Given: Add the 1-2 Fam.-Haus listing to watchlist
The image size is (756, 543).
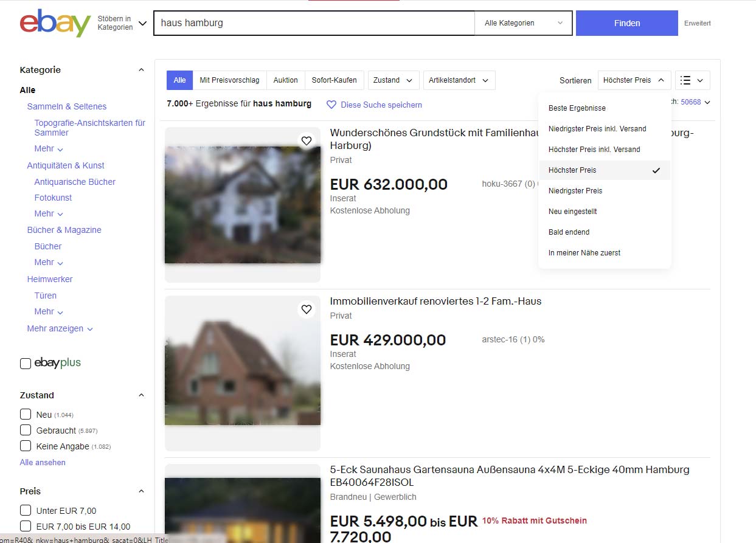Looking at the screenshot, I should (307, 310).
